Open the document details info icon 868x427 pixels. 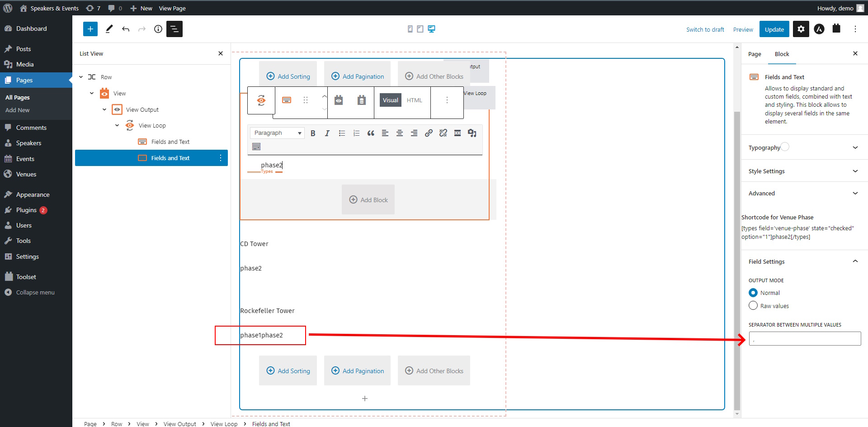[158, 29]
